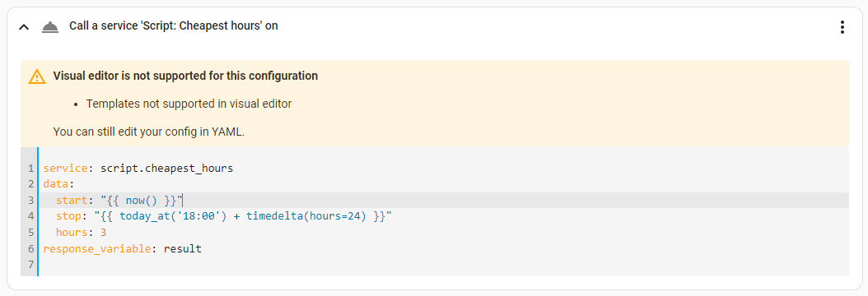Click 'Visual editor is not supported' heading

click(x=185, y=76)
